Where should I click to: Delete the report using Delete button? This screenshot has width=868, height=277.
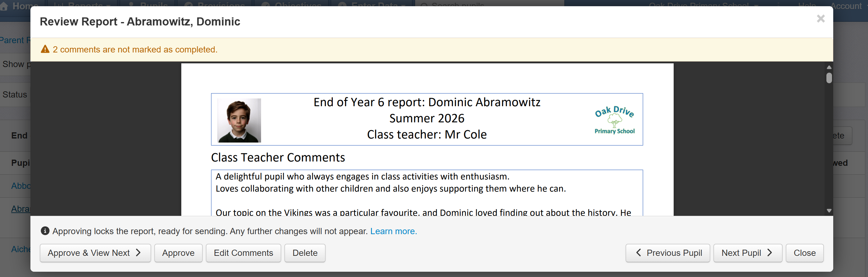pyautogui.click(x=305, y=253)
